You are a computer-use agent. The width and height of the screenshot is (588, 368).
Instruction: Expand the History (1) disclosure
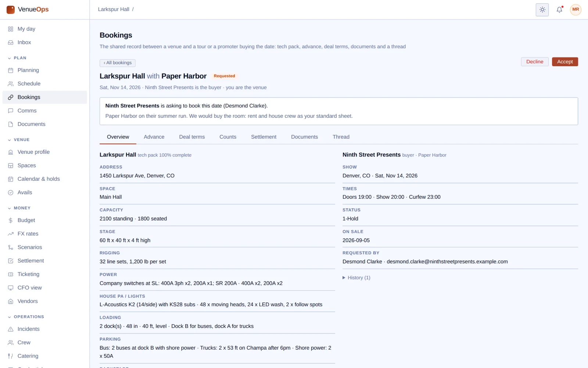(x=356, y=278)
